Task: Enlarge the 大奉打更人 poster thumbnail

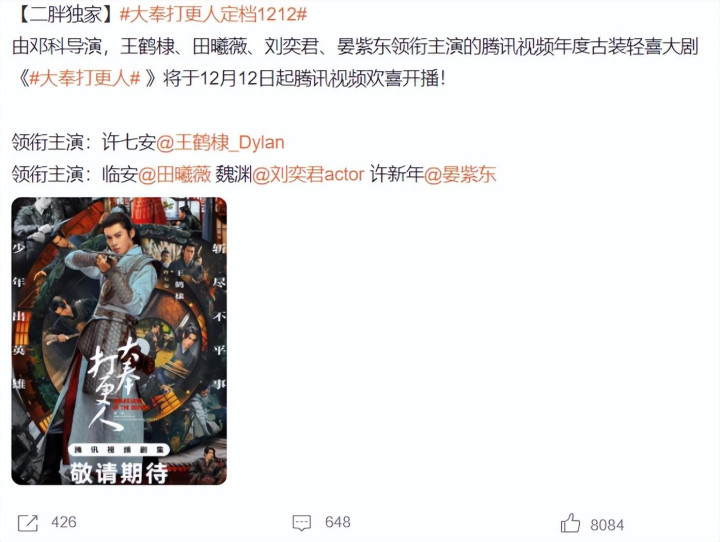Action: click(x=119, y=341)
